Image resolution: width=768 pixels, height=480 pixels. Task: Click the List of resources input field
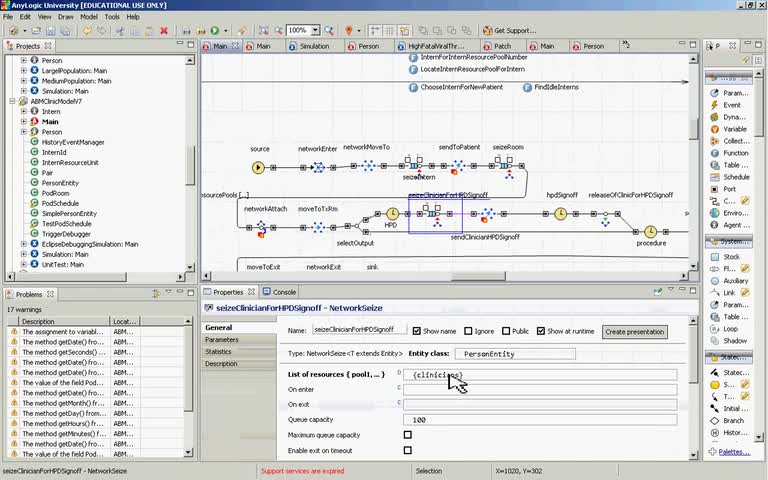(540, 375)
